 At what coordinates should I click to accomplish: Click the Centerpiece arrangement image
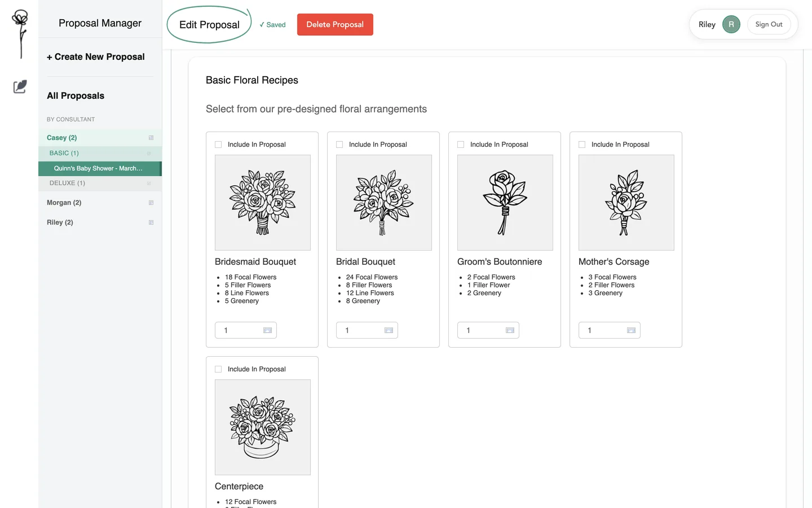tap(263, 427)
